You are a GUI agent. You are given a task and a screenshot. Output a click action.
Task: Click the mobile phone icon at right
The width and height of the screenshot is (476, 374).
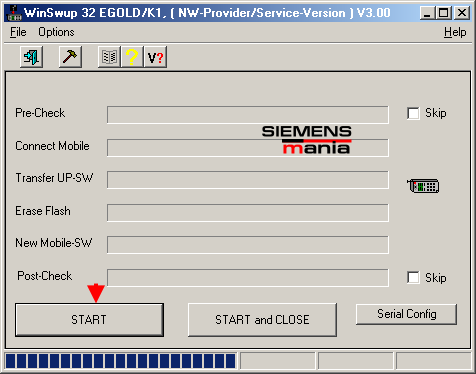point(423,186)
